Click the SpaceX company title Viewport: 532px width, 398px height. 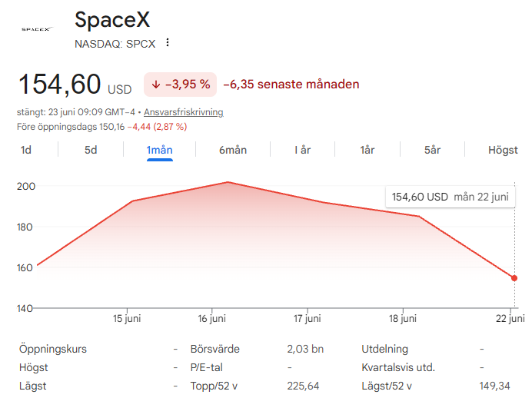click(x=112, y=20)
